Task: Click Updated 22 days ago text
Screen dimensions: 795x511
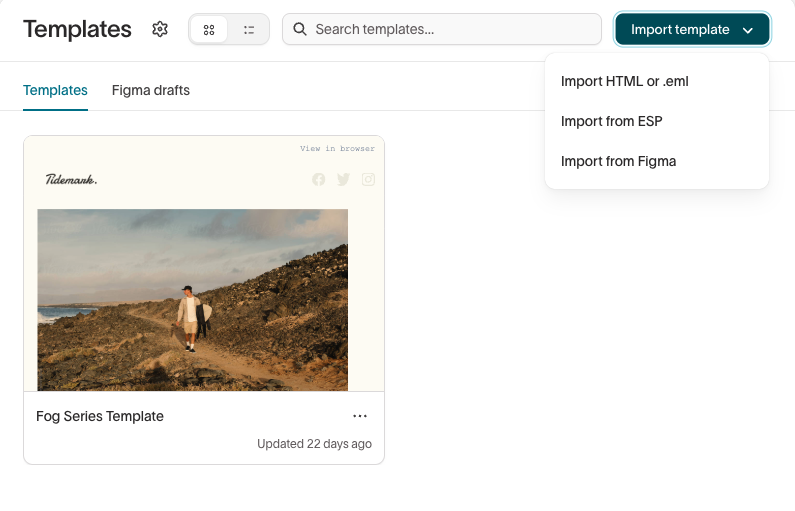Action: coord(314,444)
